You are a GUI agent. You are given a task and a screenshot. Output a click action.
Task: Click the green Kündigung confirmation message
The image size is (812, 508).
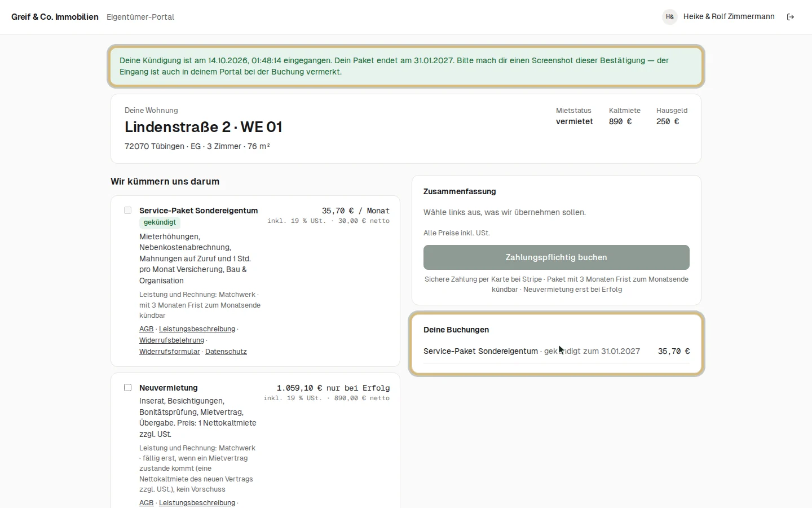click(x=406, y=66)
